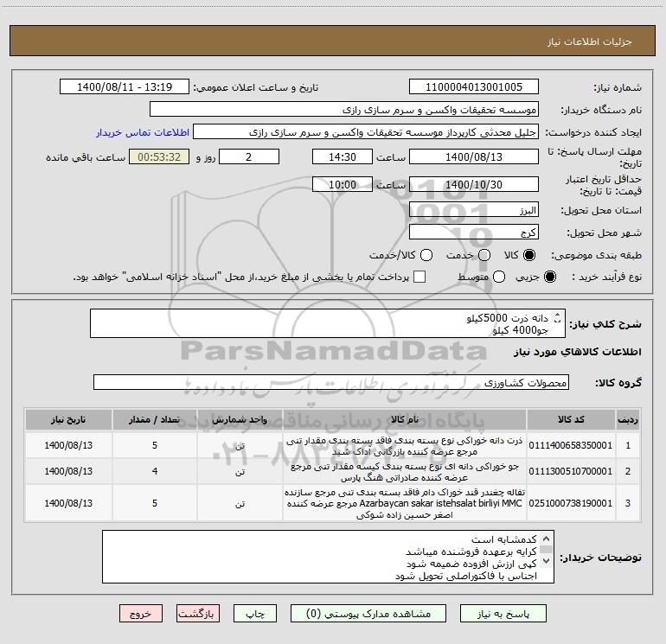Click price validity time 10:00 field
666x644 pixels.
[x=343, y=184]
